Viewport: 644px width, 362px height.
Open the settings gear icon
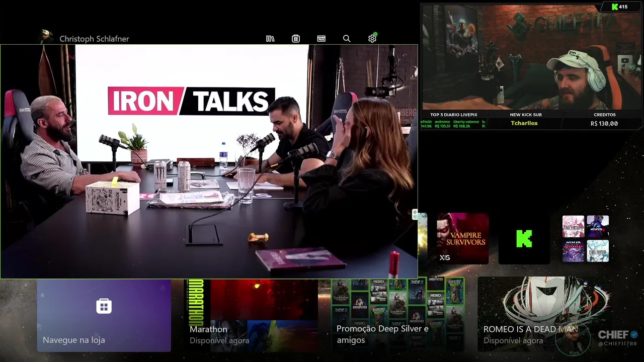(x=372, y=38)
